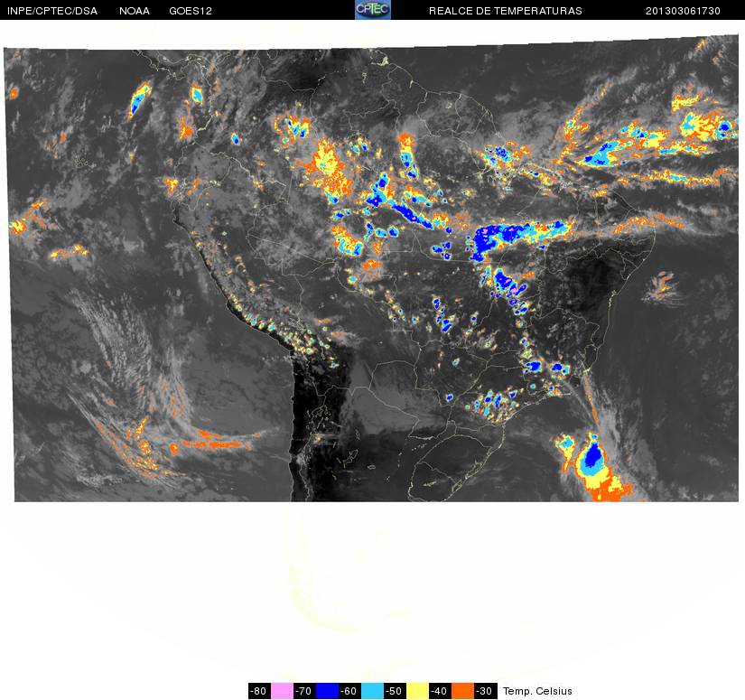Click the pink color swatch in the legend
Viewport: 745px width, 700px height.
282,690
